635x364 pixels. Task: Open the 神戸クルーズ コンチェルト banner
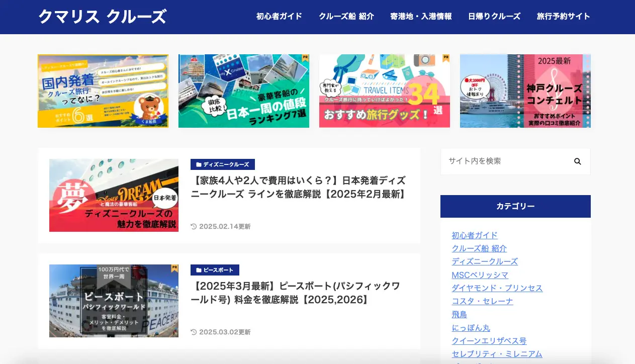pos(525,91)
